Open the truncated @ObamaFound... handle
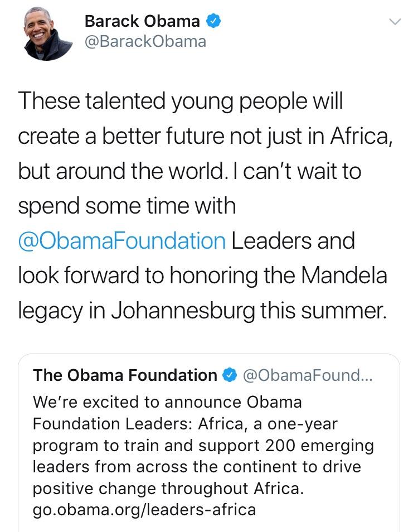 [308, 375]
